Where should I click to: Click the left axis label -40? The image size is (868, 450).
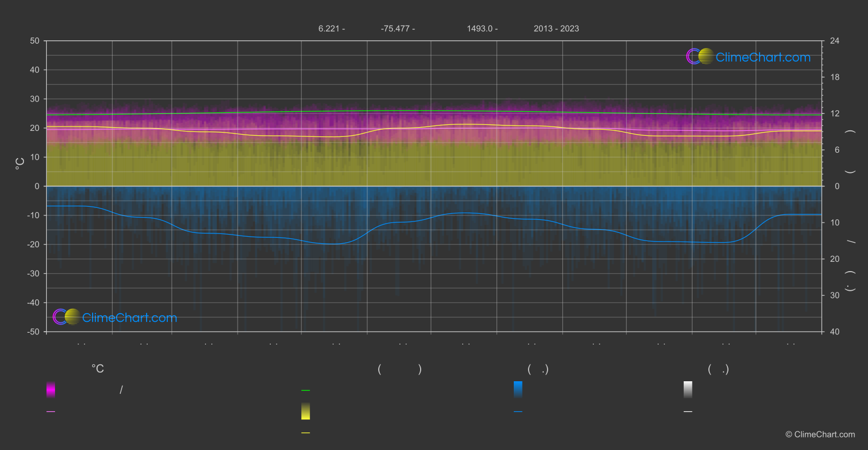(x=33, y=303)
